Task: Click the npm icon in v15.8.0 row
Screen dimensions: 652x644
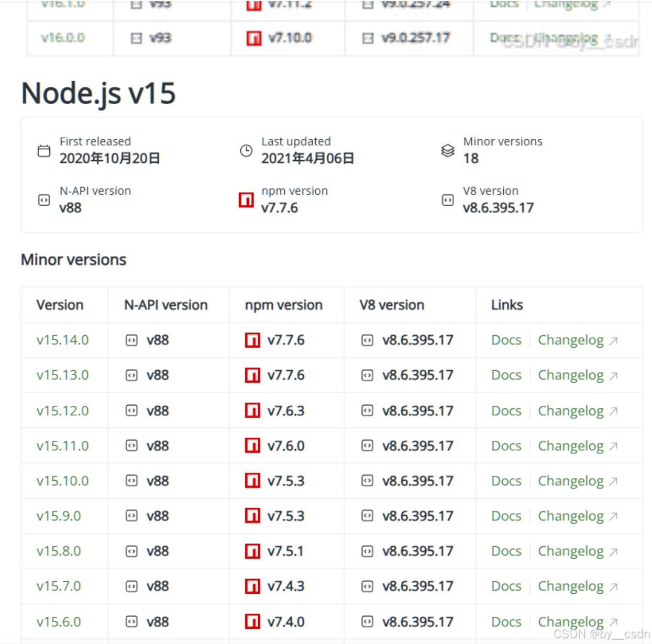Action: coord(252,551)
